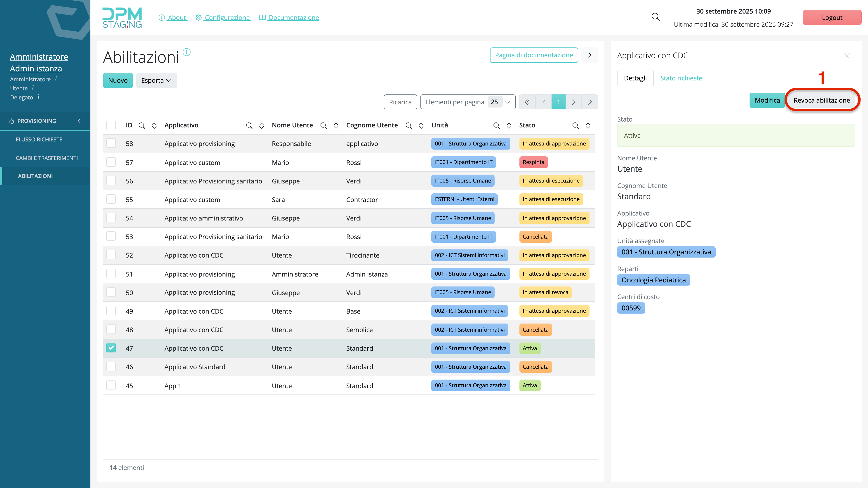Viewport: 868px width, 488px height.
Task: Click the info icon next to Abilitazioni title
Action: click(186, 52)
